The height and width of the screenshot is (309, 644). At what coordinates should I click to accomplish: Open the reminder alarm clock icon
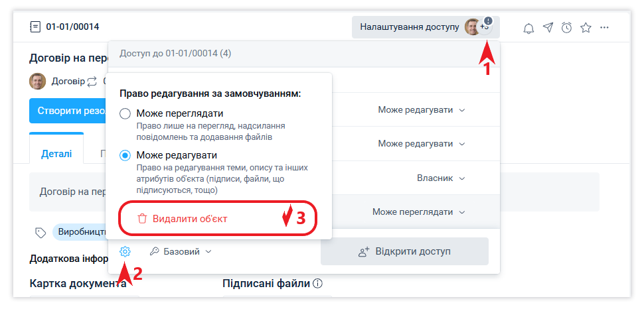click(566, 28)
